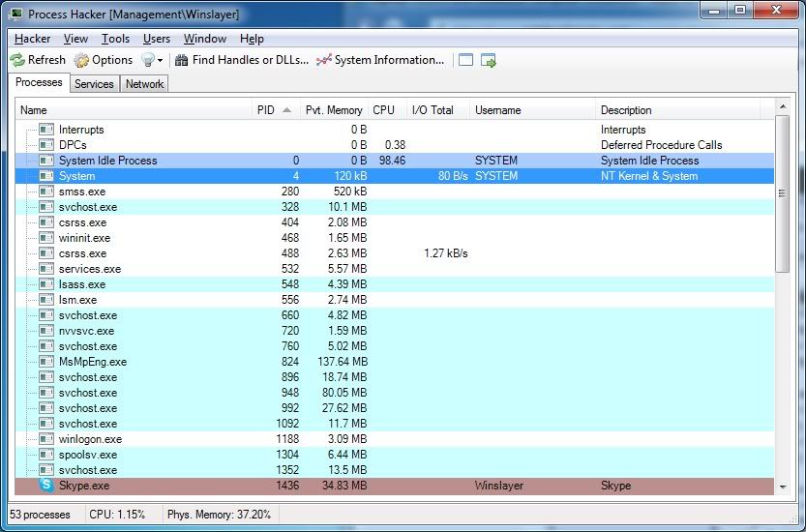
Task: Select svchost.exe with PID 760
Action: pos(394,346)
